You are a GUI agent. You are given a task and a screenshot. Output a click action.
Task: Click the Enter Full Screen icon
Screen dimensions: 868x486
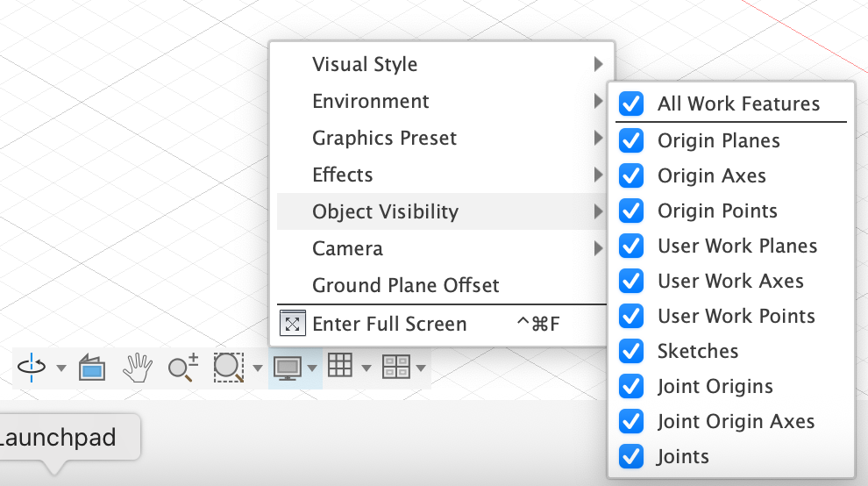(292, 324)
